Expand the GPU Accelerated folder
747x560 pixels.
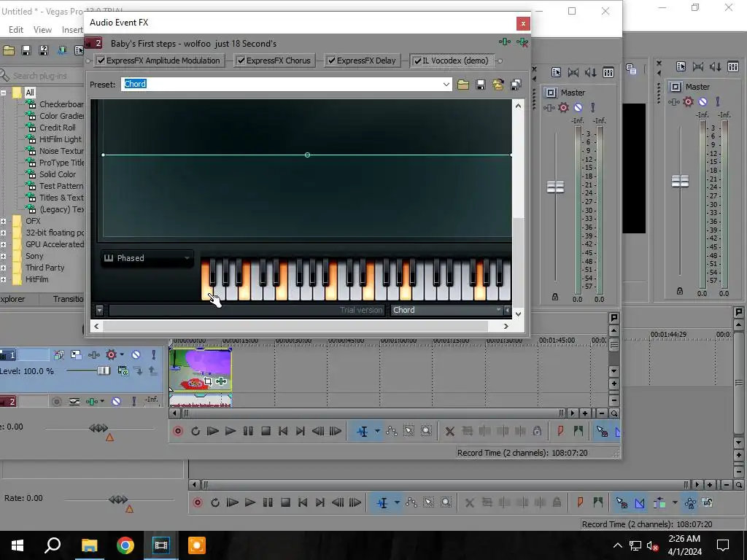pos(4,245)
